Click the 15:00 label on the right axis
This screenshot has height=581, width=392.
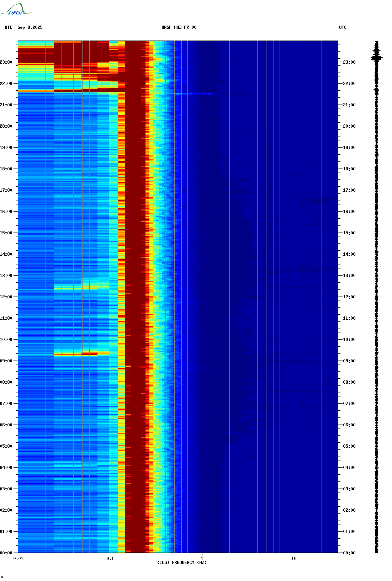[x=349, y=233]
